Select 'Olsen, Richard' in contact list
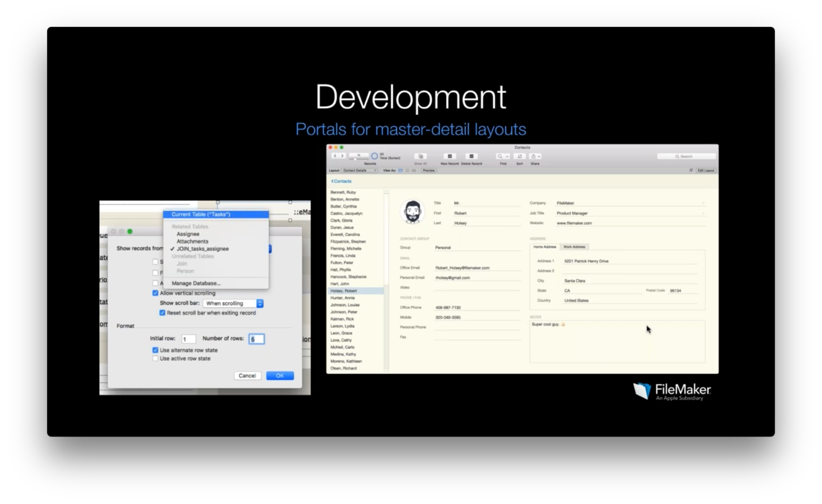This screenshot has height=504, width=822. [356, 368]
